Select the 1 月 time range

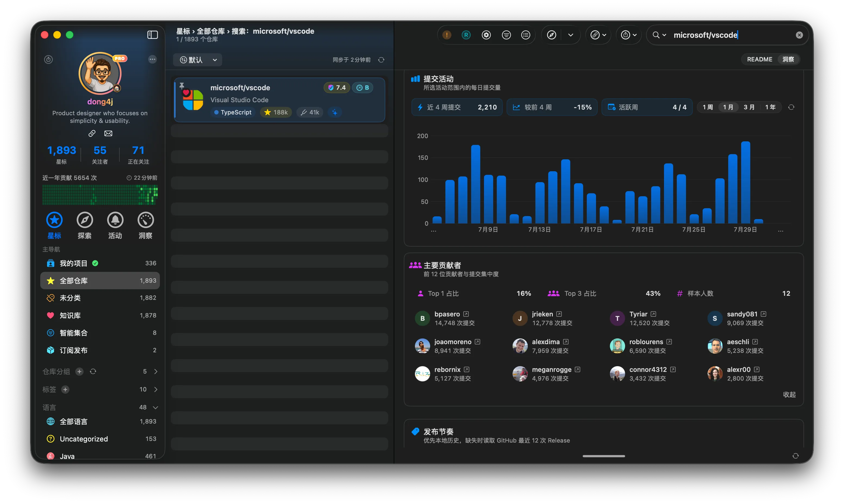[728, 107]
